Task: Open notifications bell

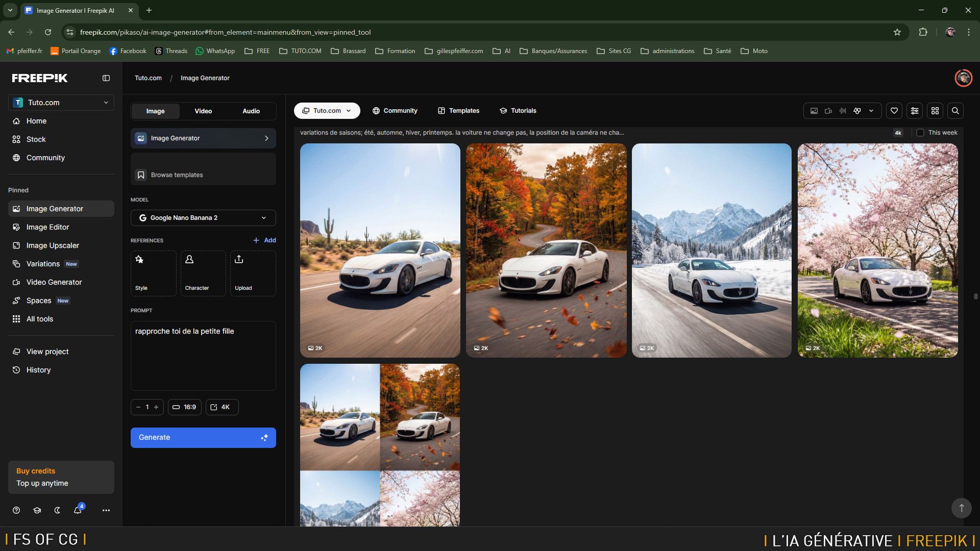Action: click(x=78, y=510)
